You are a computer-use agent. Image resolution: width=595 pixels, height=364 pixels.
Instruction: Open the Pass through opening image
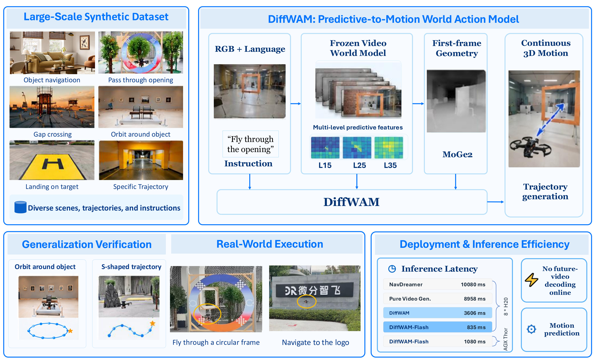tap(141, 52)
